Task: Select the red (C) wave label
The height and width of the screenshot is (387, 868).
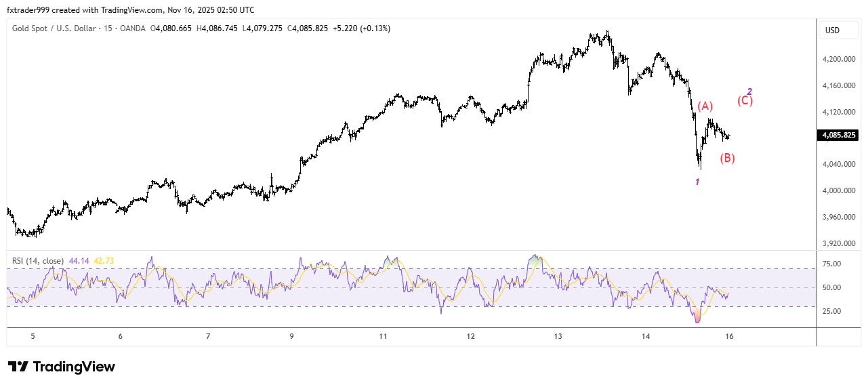Action: (x=745, y=101)
